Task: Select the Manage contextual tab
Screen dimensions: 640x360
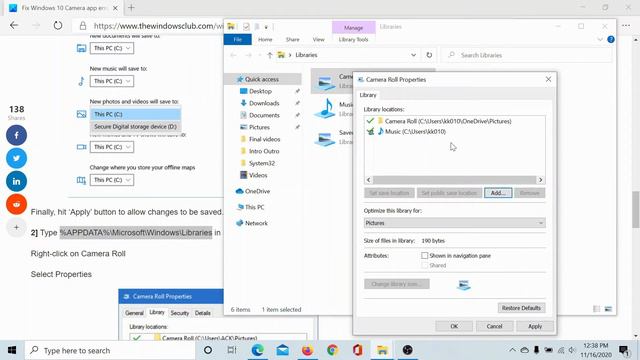Action: [x=353, y=28]
